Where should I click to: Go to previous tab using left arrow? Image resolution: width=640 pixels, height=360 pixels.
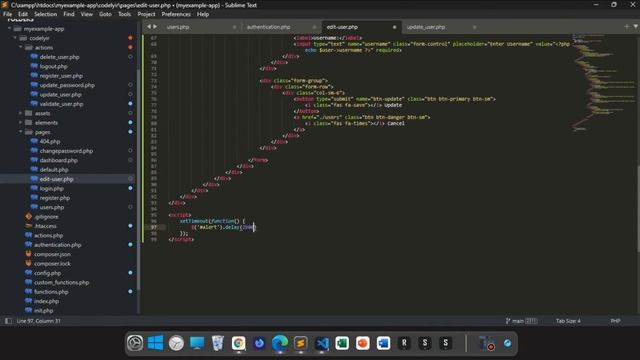(x=149, y=27)
